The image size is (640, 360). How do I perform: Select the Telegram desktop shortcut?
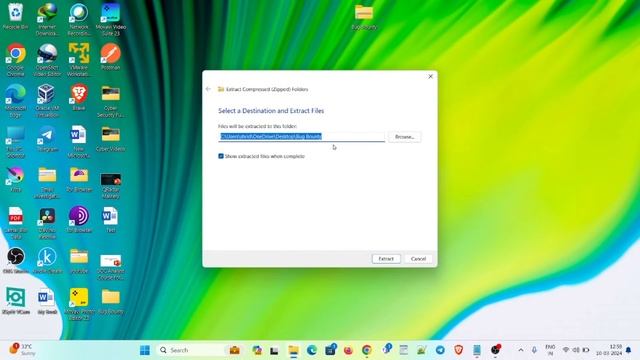pyautogui.click(x=47, y=138)
